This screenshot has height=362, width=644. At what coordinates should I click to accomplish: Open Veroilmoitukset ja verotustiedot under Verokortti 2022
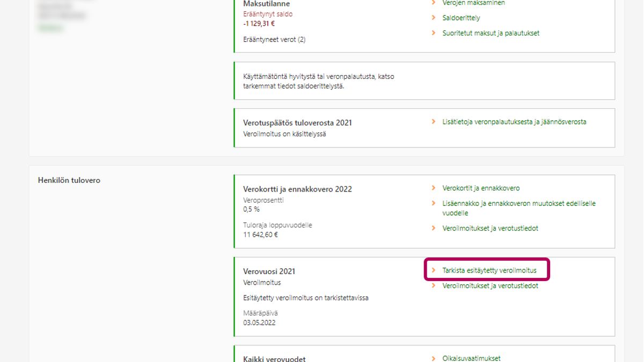tap(490, 228)
